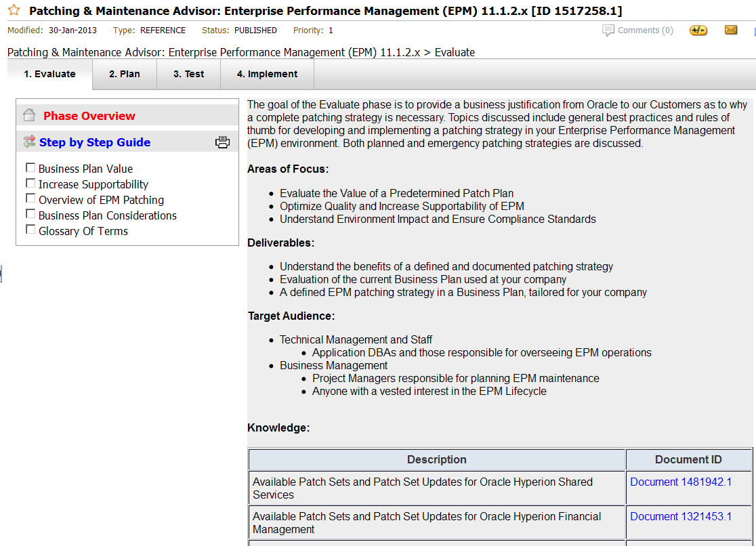The height and width of the screenshot is (546, 756).
Task: Click bullet 'Technical Management and Staff'
Action: click(356, 340)
